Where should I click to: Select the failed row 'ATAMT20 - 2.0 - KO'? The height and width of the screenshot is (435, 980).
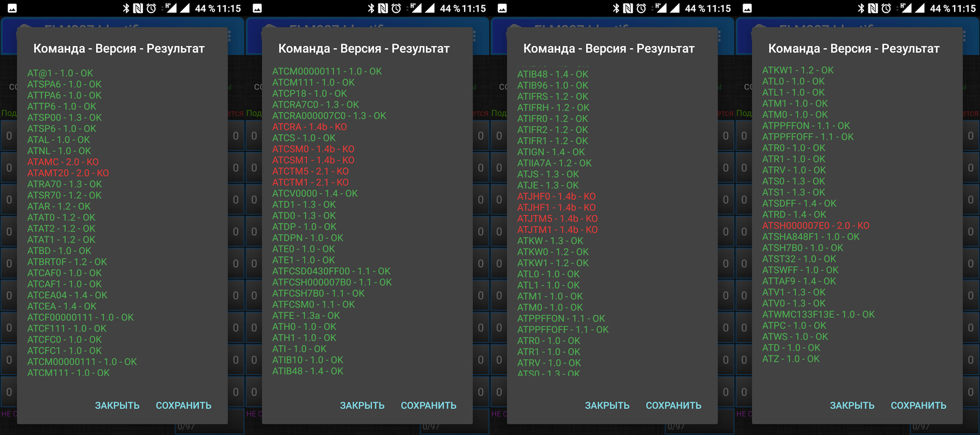pyautogui.click(x=68, y=173)
